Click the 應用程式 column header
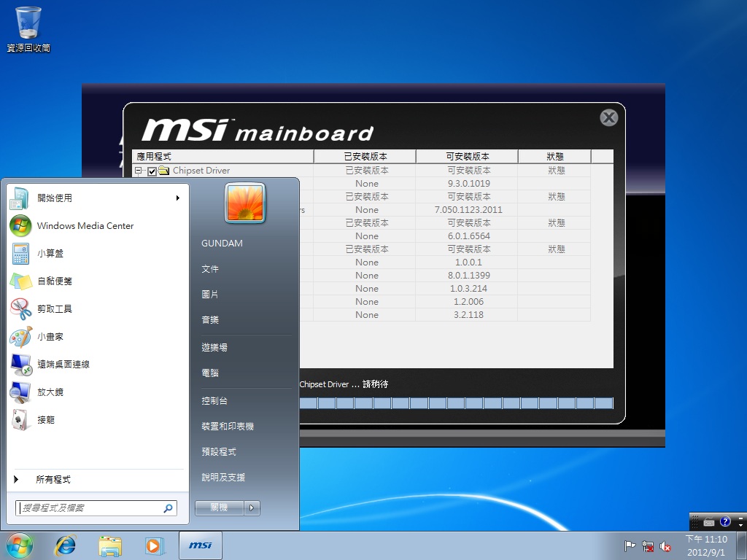 223,157
